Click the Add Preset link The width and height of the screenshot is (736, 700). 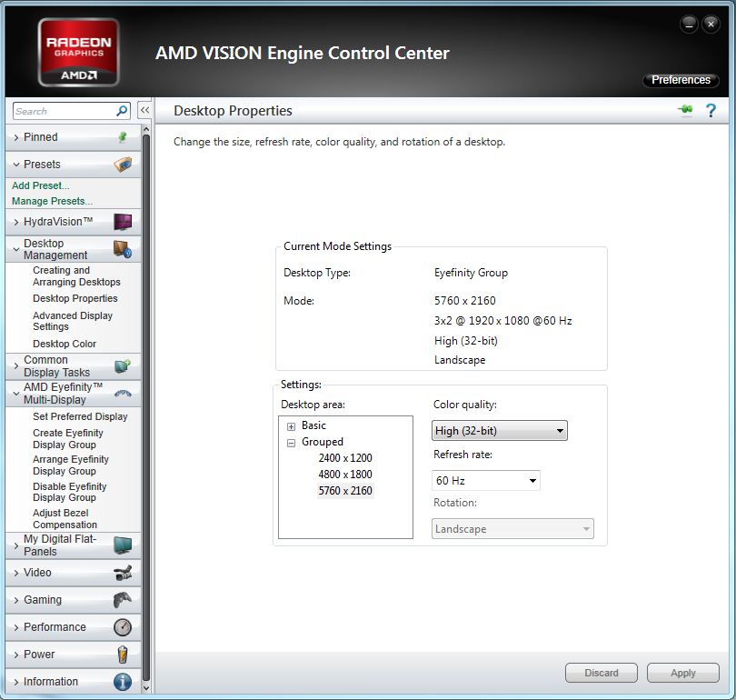(x=40, y=185)
